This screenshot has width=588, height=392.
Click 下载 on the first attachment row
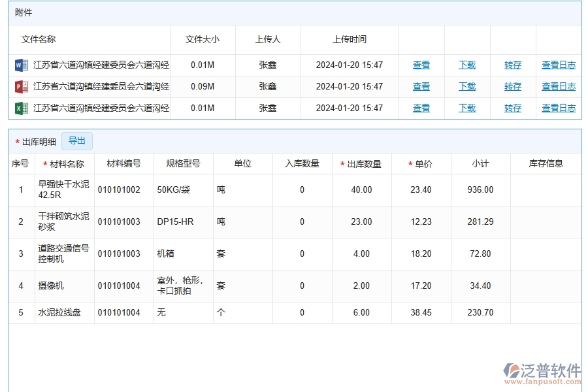(x=466, y=65)
